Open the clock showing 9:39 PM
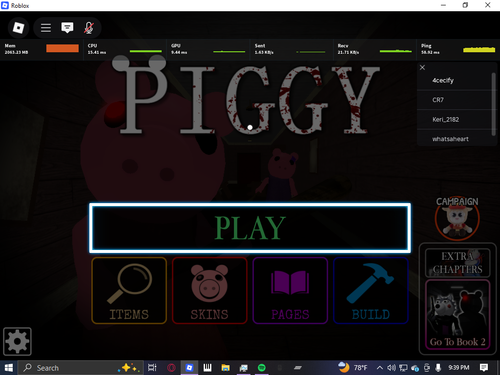 458,367
